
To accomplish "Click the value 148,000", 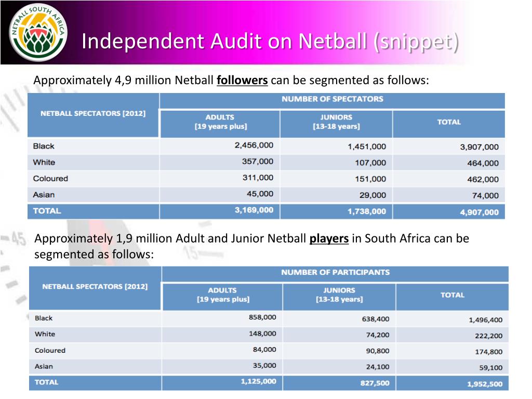I will coord(262,334).
